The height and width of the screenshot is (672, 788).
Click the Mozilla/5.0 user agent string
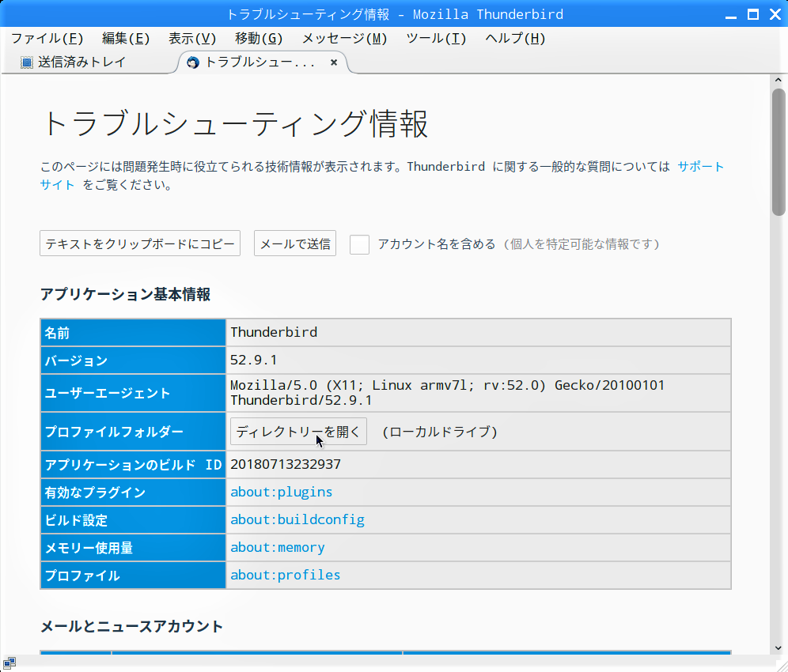(447, 393)
